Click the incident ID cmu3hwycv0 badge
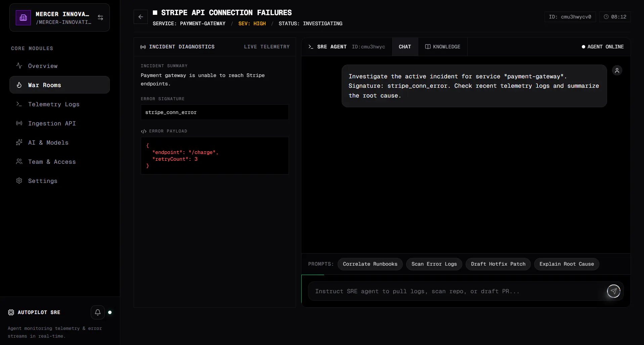Image resolution: width=644 pixels, height=345 pixels. pos(570,17)
